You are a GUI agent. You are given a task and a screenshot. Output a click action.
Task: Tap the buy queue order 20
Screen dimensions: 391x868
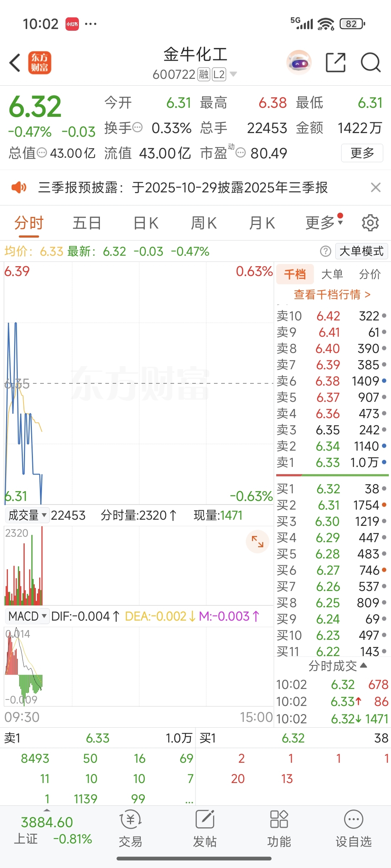(x=238, y=778)
